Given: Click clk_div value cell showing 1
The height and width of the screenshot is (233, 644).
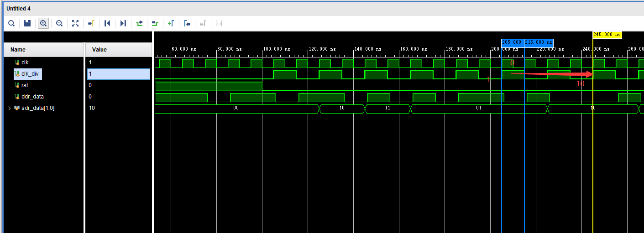Looking at the screenshot, I should click(x=119, y=74).
